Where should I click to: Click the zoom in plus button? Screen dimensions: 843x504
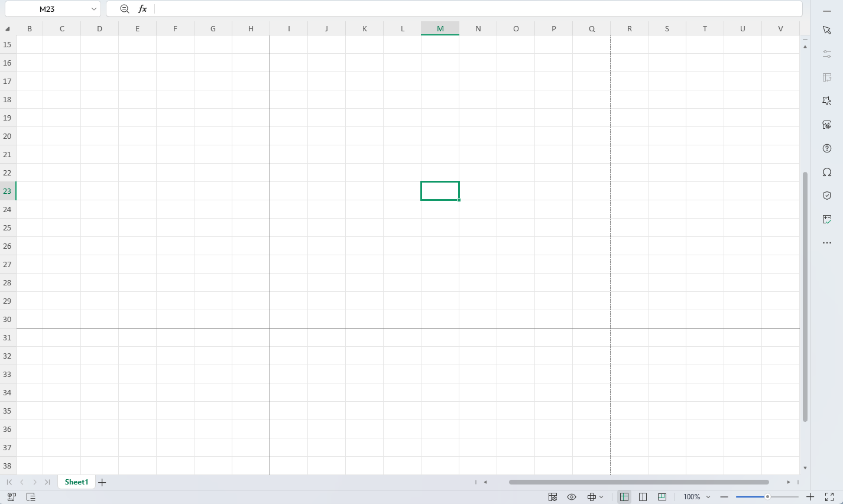click(810, 497)
